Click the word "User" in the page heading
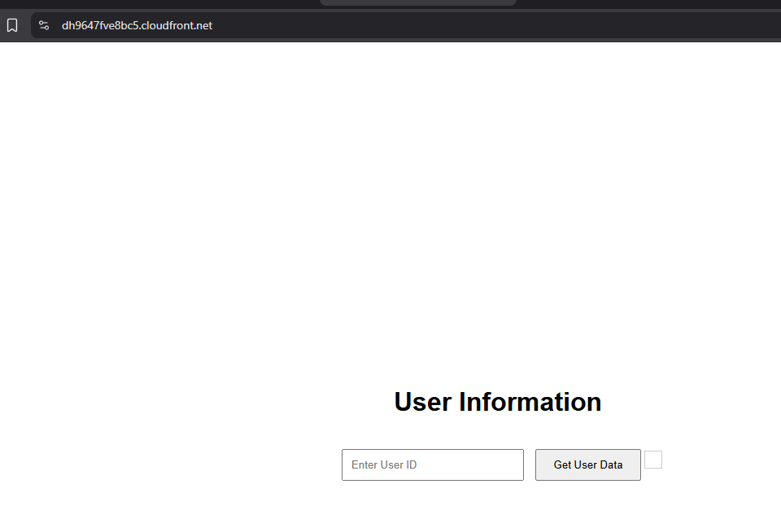Image resolution: width=781 pixels, height=532 pixels. (422, 402)
